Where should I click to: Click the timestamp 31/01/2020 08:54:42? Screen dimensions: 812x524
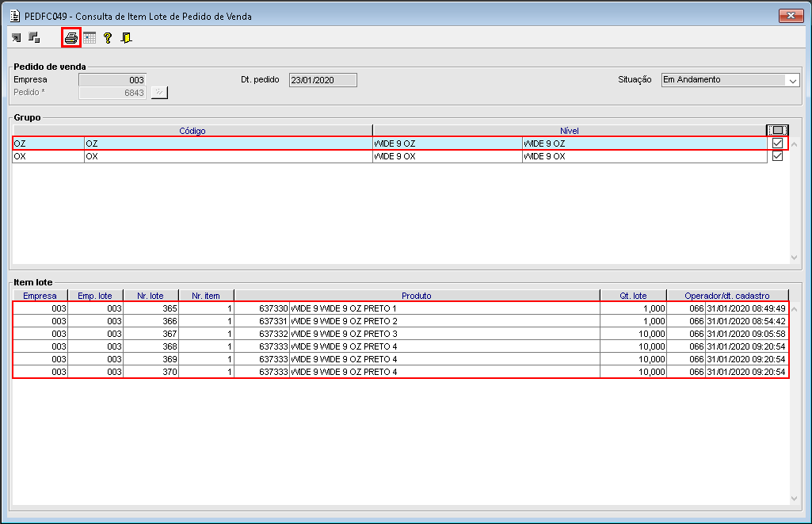tap(746, 321)
